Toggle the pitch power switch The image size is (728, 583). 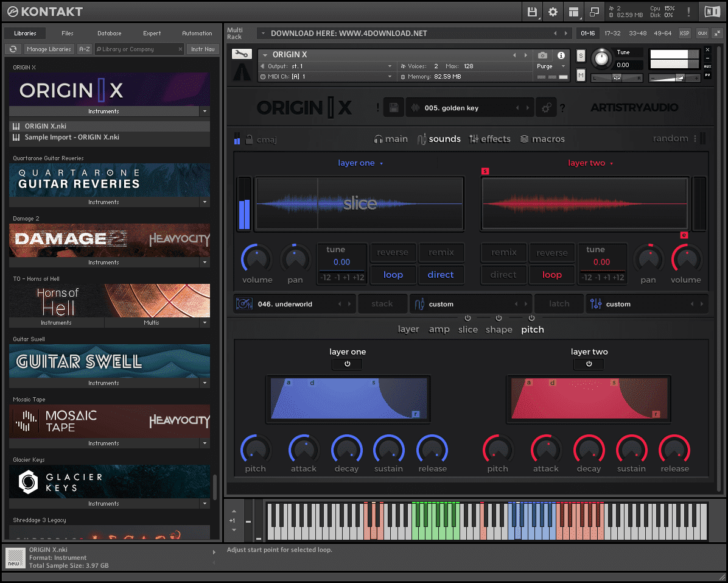[x=531, y=318]
